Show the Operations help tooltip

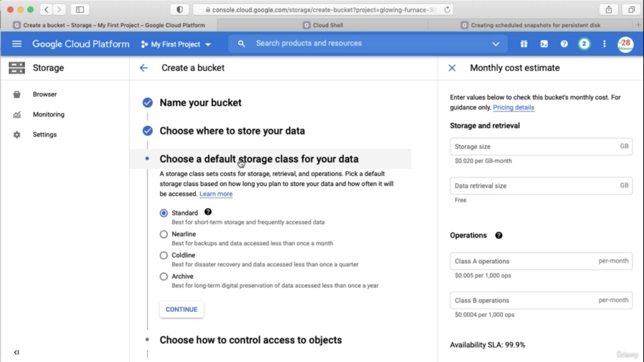(499, 236)
